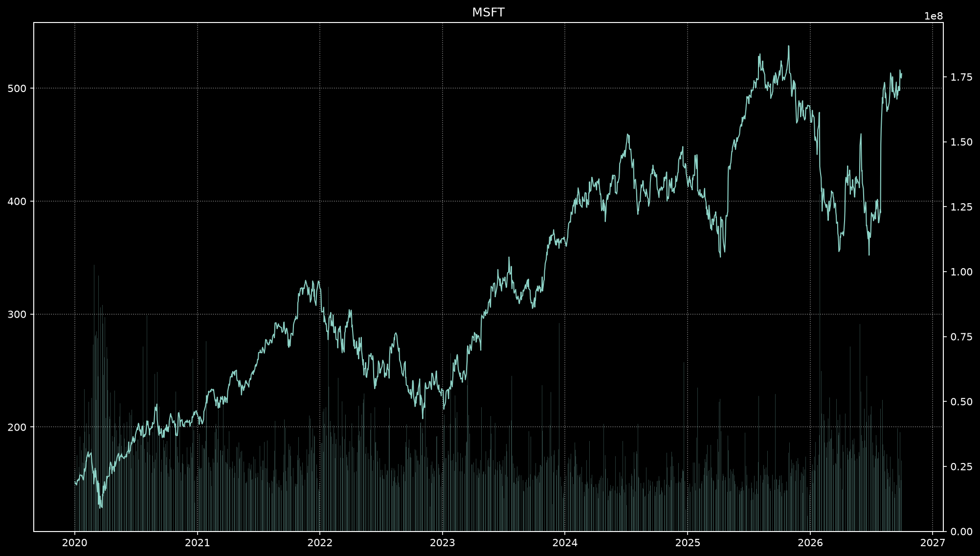Select the 2027 x-axis label
The width and height of the screenshot is (980, 556).
(933, 543)
